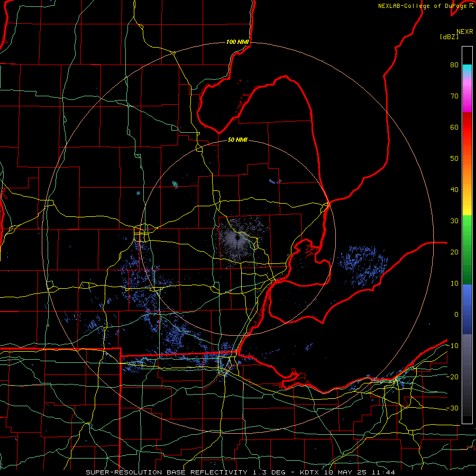The width and height of the screenshot is (476, 476).
Task: Click the KDTX radar site center point
Action: pos(237,239)
